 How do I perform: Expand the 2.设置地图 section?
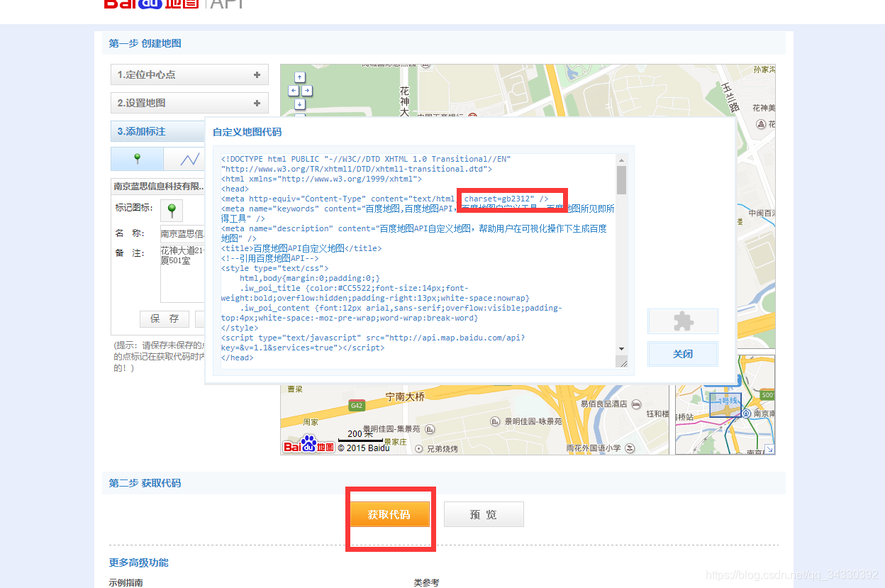[x=189, y=103]
